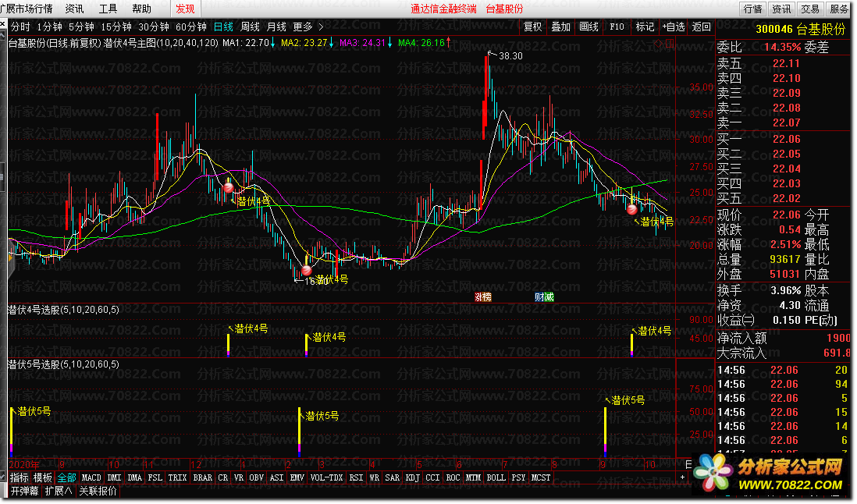857x504 pixels.
Task: Click the red ball signal near October 潜伏4号
Action: click(631, 209)
